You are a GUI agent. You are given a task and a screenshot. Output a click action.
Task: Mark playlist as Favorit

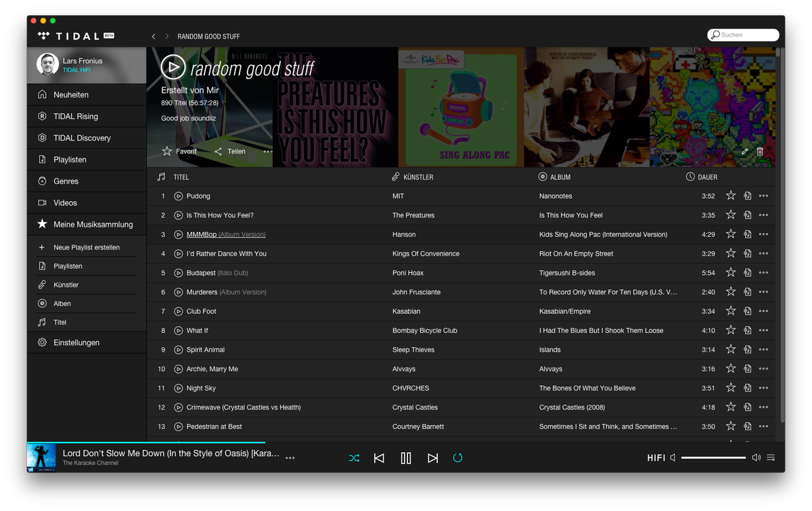(179, 152)
